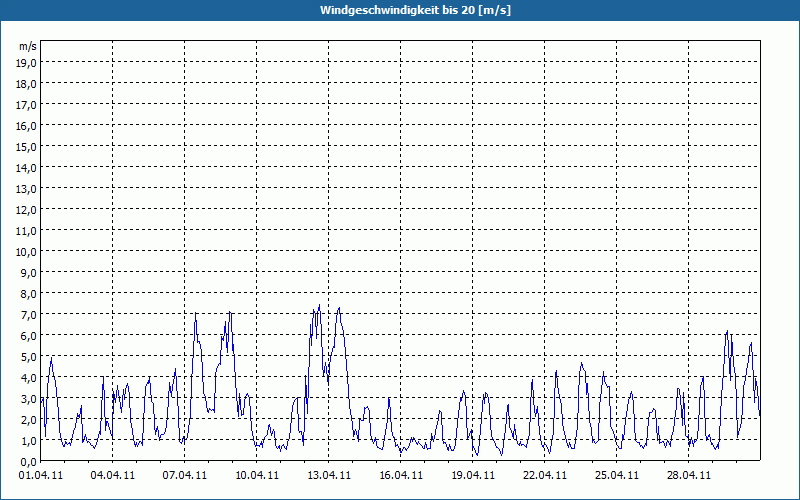The image size is (800, 500).
Task: Click the y-axis label 0,0
Action: click(x=29, y=462)
